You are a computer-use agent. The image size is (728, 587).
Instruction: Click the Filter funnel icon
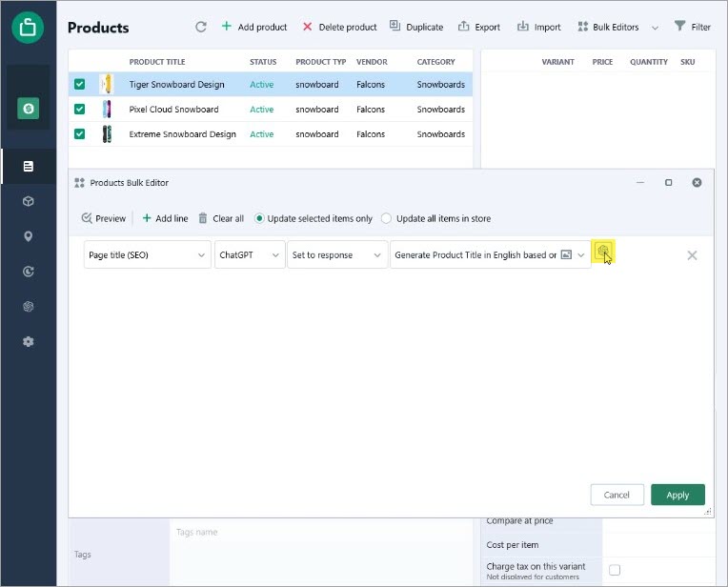pos(679,26)
